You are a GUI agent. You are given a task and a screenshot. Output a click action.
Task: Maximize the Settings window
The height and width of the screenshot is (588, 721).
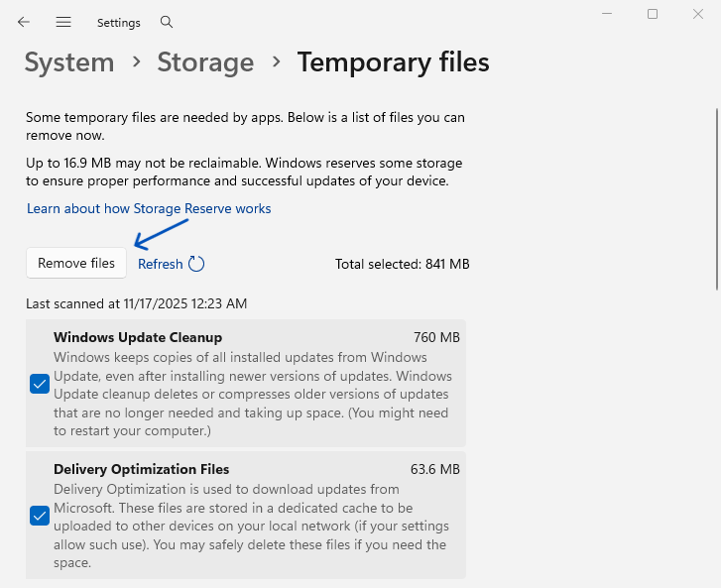(653, 14)
